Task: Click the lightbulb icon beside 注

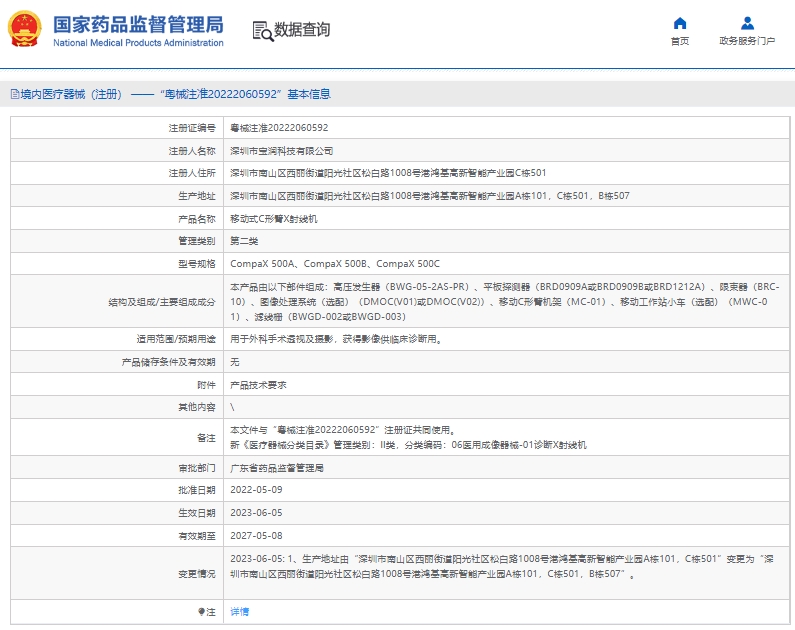Action: (x=201, y=612)
